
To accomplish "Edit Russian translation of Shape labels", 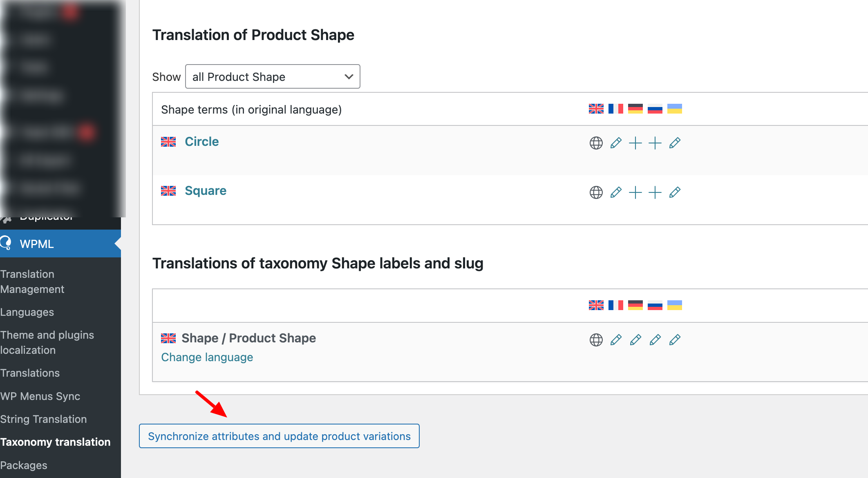I will (655, 340).
